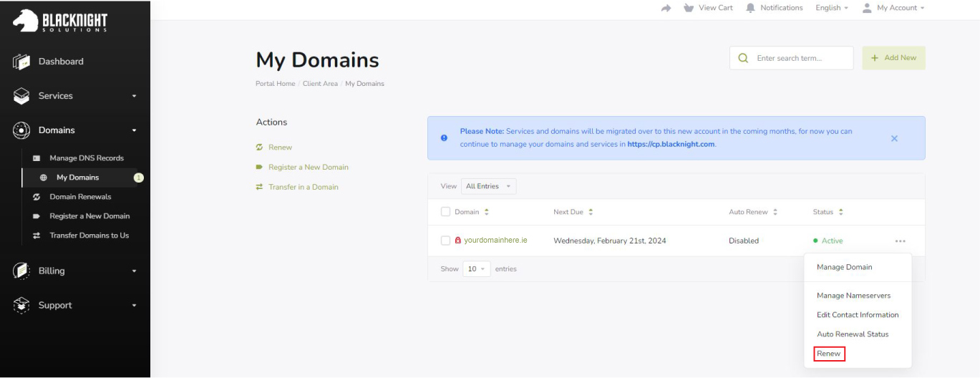Open the Show 10 entries dropdown

476,269
